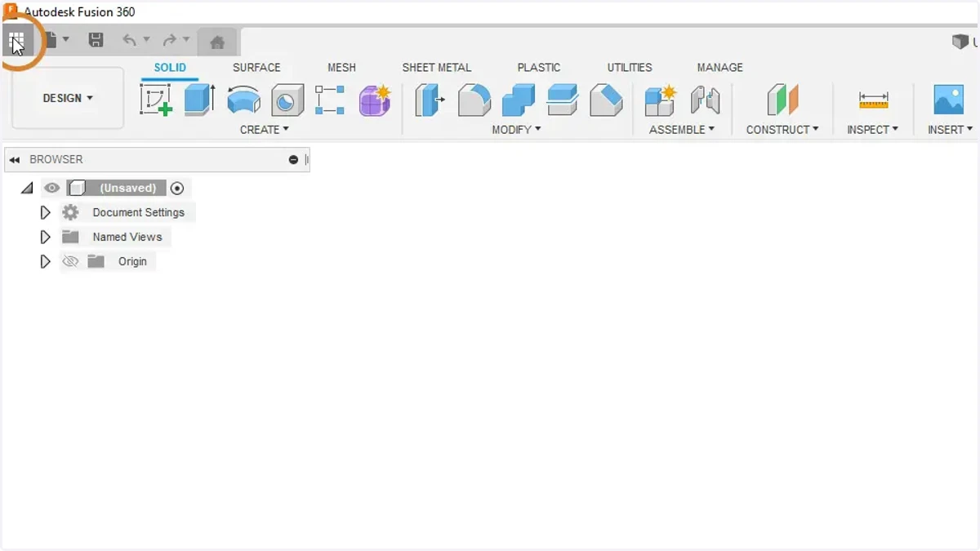Click the File document icon
Image resolution: width=980 pixels, height=551 pixels.
pyautogui.click(x=51, y=40)
